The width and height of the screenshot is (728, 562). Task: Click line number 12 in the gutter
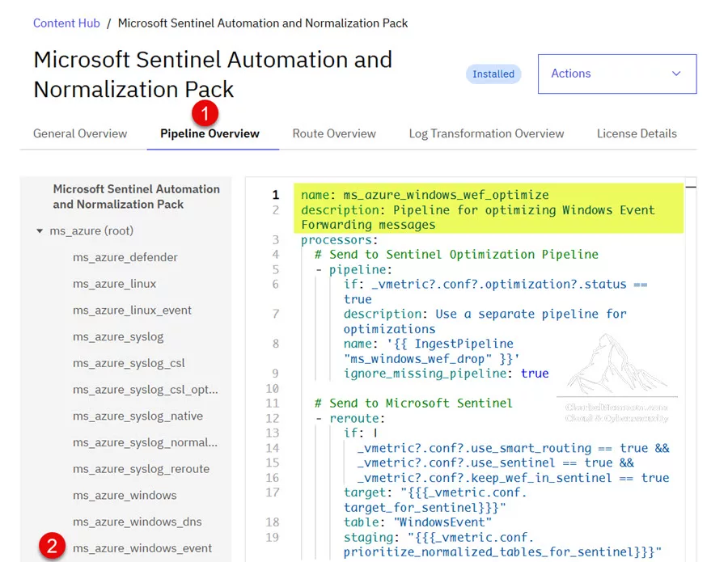[x=273, y=419]
